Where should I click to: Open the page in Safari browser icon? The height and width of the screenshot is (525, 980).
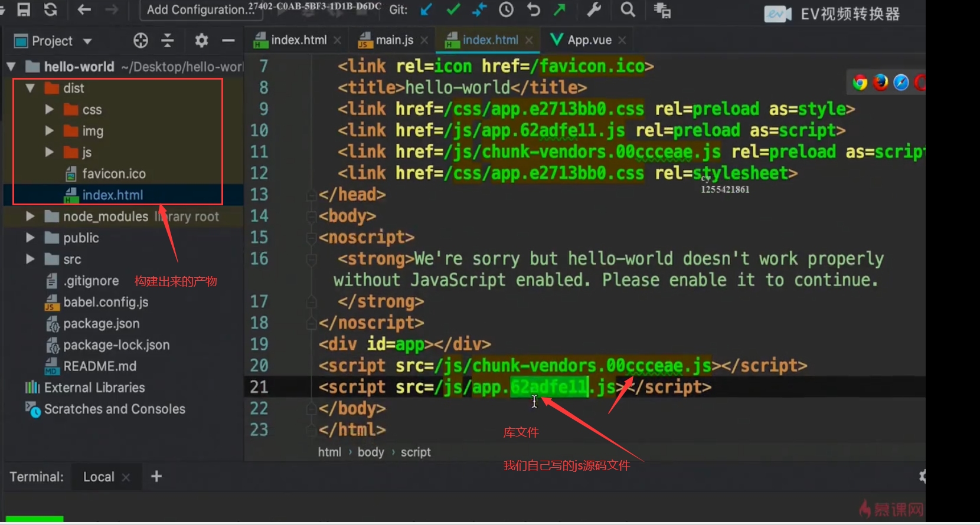click(x=901, y=83)
